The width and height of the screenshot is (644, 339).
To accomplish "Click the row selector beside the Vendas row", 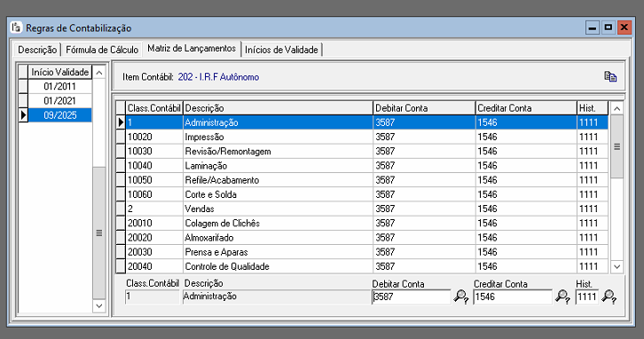I will 121,209.
